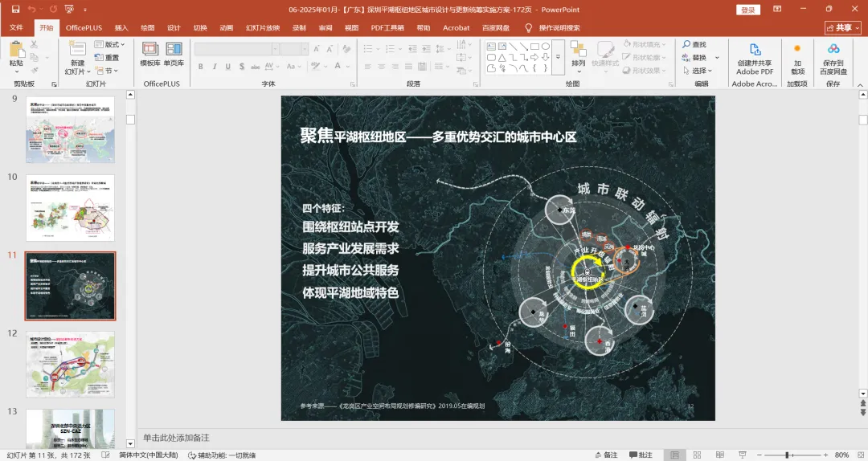Open the Shape Fill (形状填充) dropdown

click(x=645, y=44)
